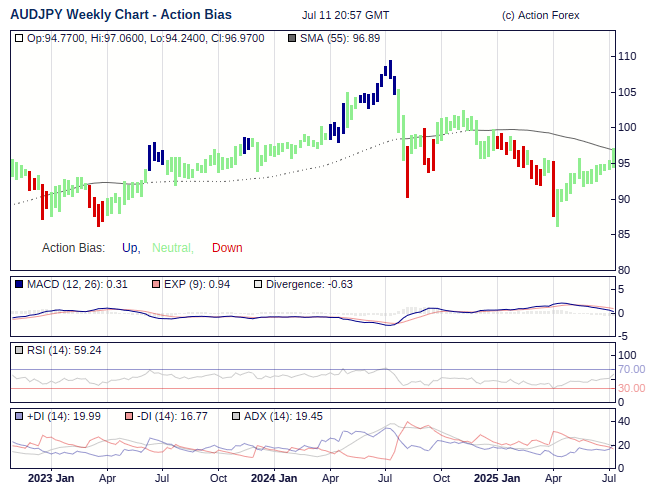Click the (c) Action Forex credit text

click(x=540, y=16)
